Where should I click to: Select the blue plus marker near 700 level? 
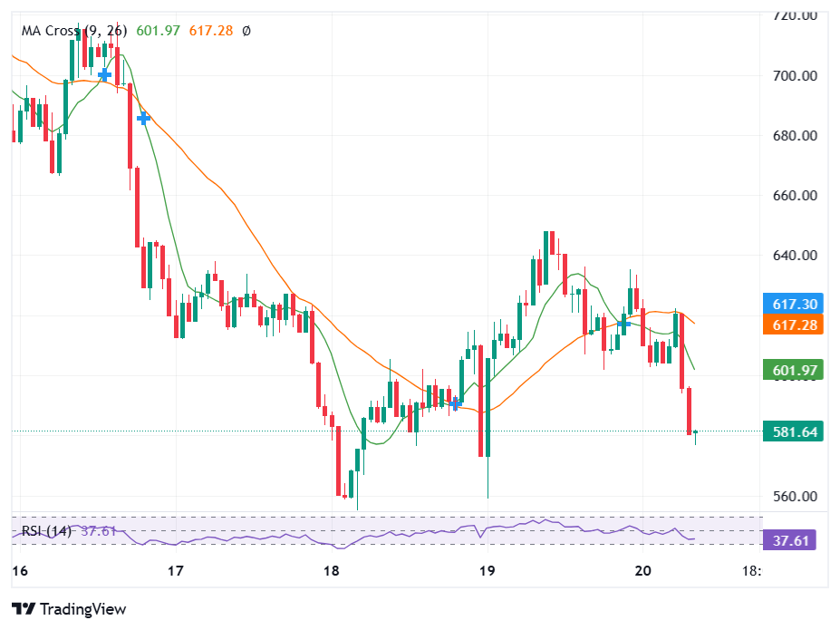tap(105, 76)
